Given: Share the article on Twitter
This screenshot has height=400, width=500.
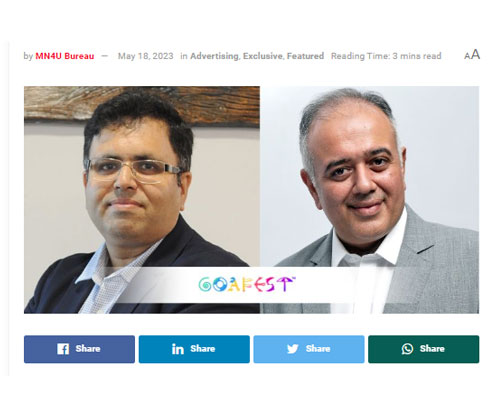Looking at the screenshot, I should point(309,349).
